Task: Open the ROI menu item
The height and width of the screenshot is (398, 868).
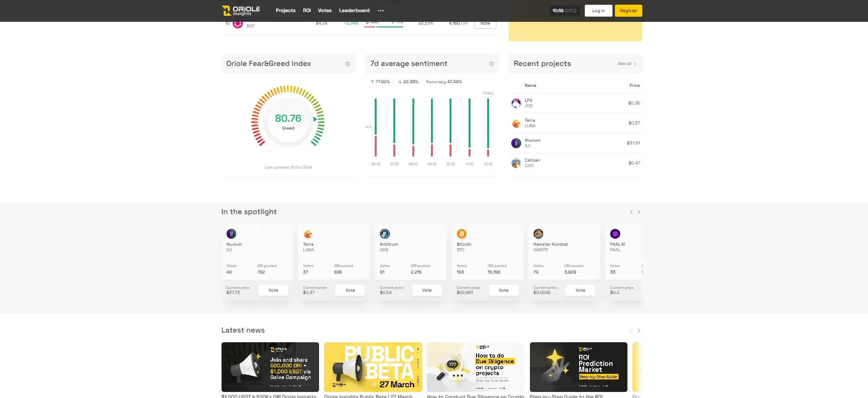Action: point(307,11)
